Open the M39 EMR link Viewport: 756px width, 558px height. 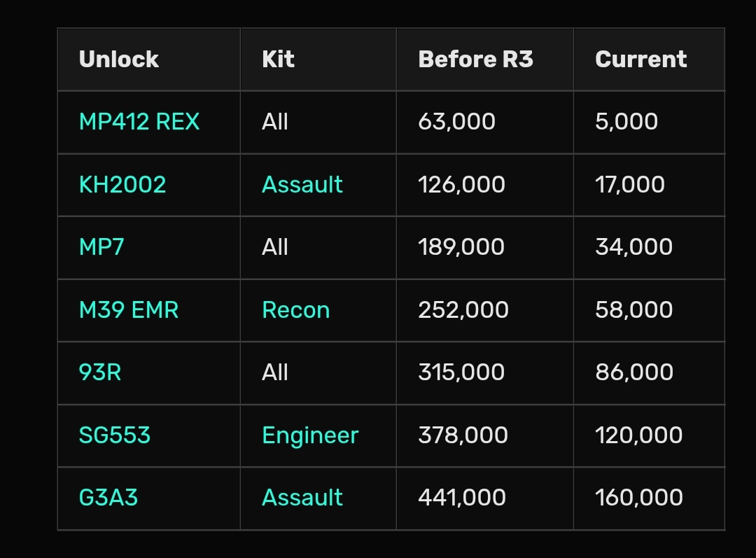coord(129,309)
